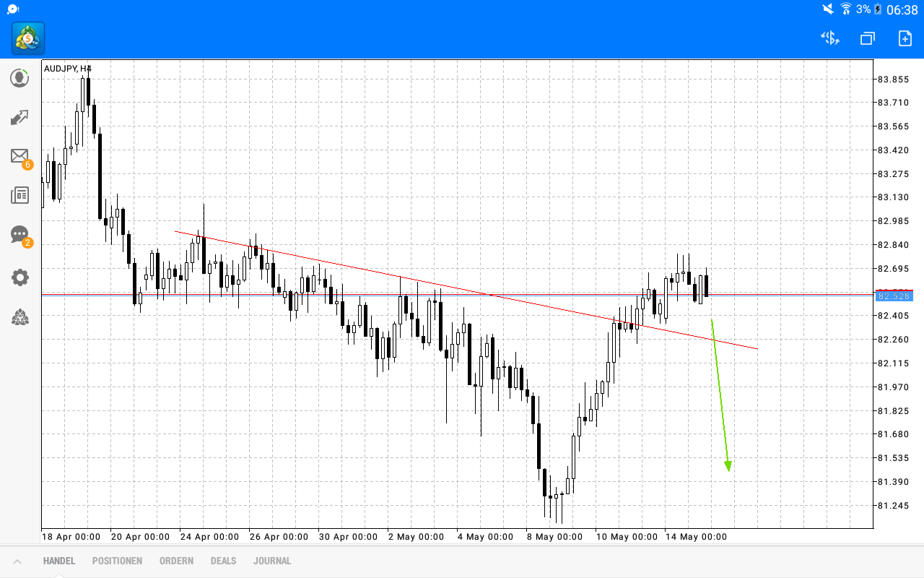Select the DEALS tab
This screenshot has width=924, height=578.
223,561
